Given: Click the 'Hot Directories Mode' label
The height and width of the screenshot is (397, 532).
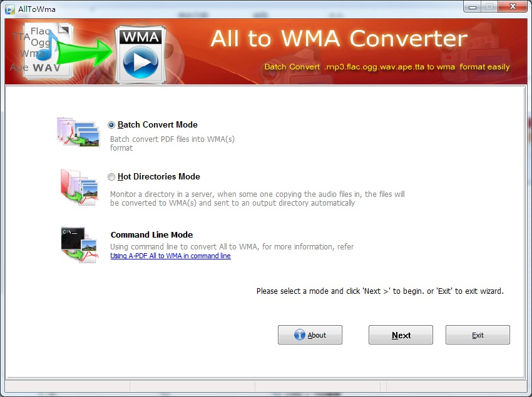Looking at the screenshot, I should [159, 177].
